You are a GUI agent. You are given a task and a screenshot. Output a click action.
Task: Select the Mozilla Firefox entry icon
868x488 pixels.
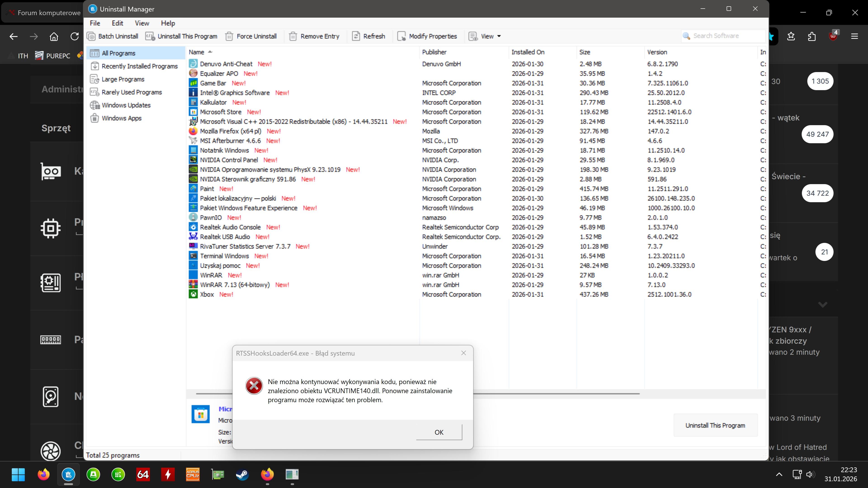point(193,131)
